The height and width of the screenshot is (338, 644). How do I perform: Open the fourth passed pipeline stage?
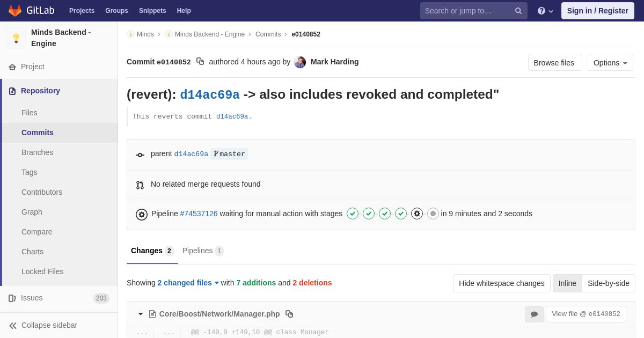coord(401,214)
